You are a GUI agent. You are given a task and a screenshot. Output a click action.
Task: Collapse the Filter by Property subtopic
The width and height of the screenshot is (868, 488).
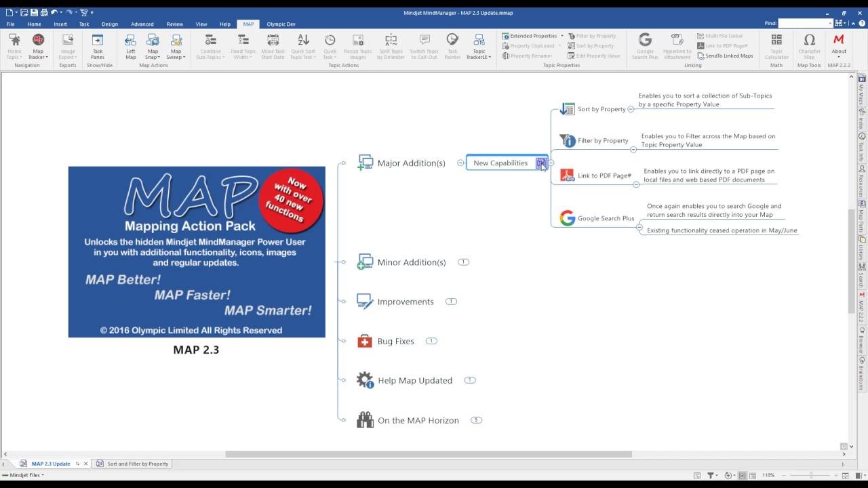click(x=633, y=149)
